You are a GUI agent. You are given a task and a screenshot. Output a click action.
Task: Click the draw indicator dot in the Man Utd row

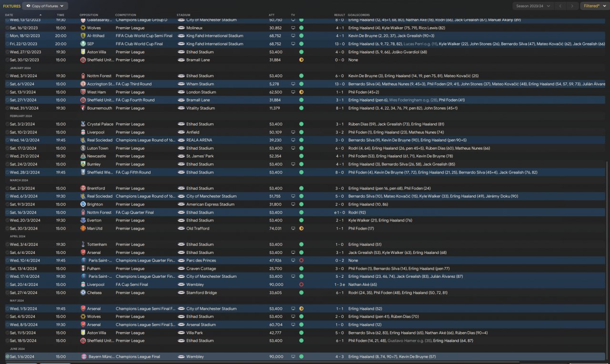click(x=301, y=228)
